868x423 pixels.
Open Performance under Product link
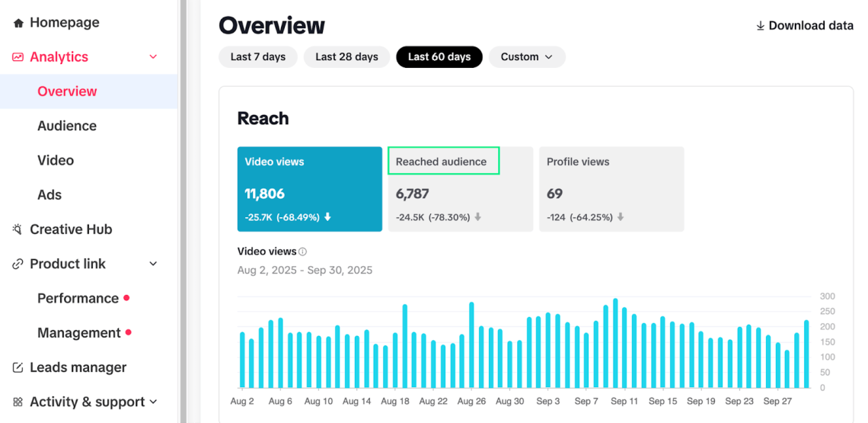click(78, 298)
